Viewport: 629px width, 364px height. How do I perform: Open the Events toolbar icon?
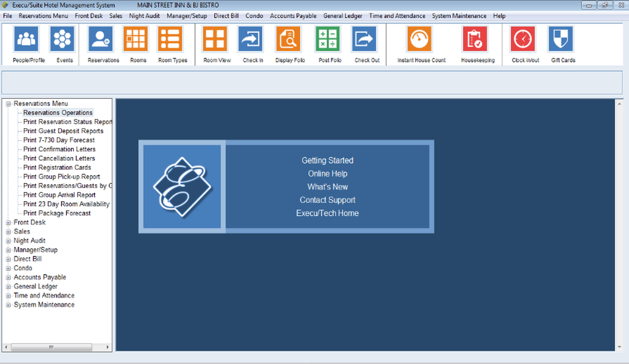[x=62, y=39]
